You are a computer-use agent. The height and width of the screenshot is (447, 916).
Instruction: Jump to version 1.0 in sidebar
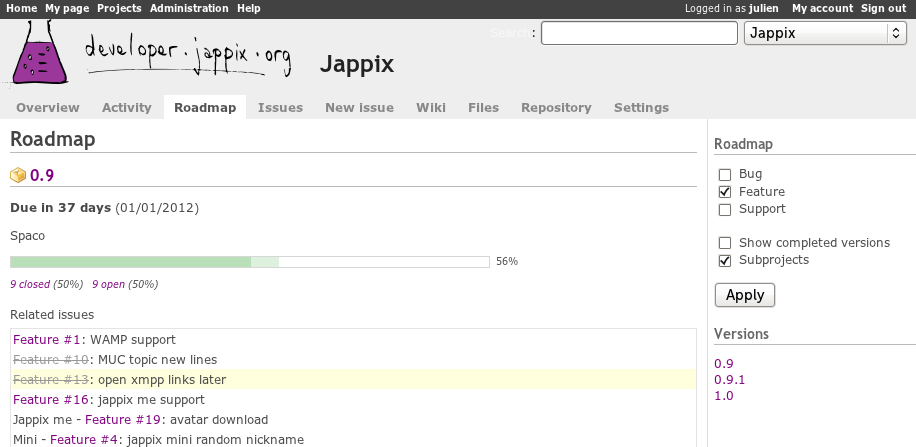coord(724,396)
